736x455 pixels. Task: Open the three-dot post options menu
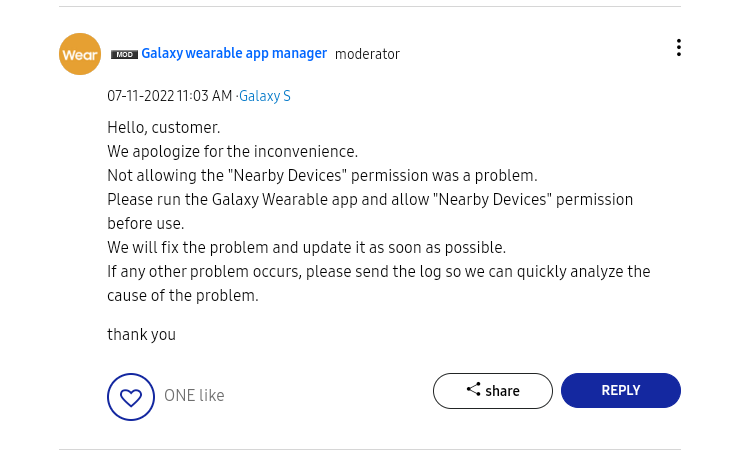[679, 48]
